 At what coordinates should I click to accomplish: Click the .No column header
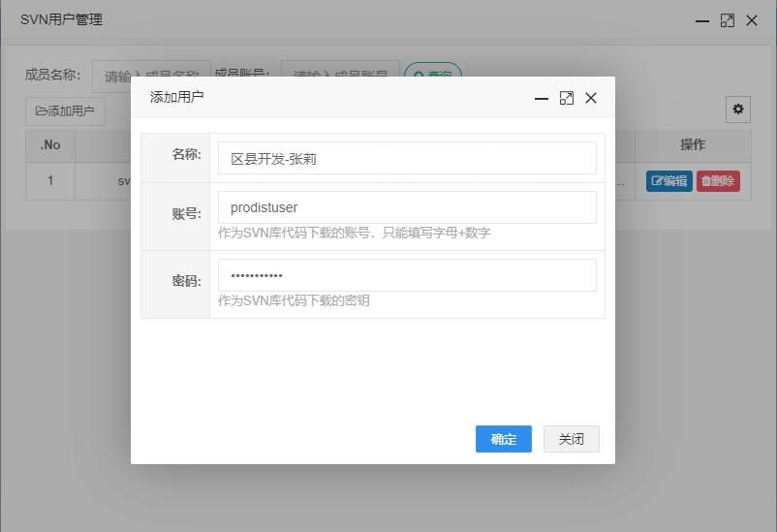(50, 145)
